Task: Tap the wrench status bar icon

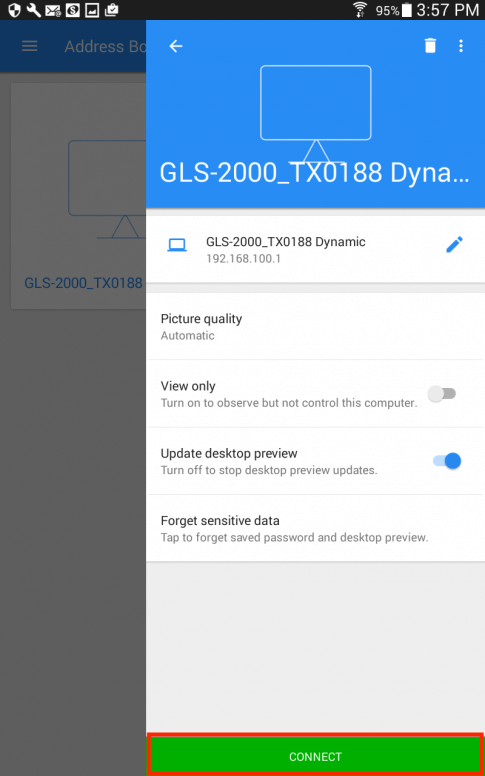Action: pyautogui.click(x=34, y=10)
